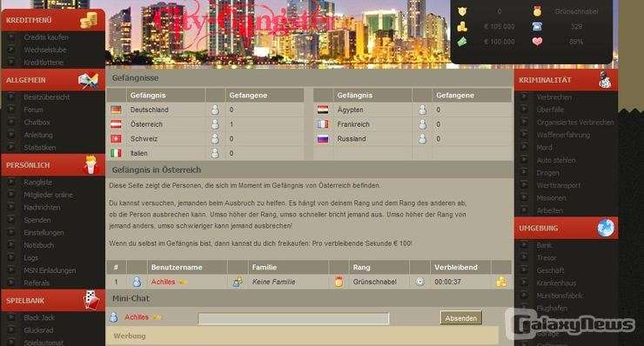644x346 pixels.
Task: Click the telephone icon in stats panel
Action: [537, 26]
